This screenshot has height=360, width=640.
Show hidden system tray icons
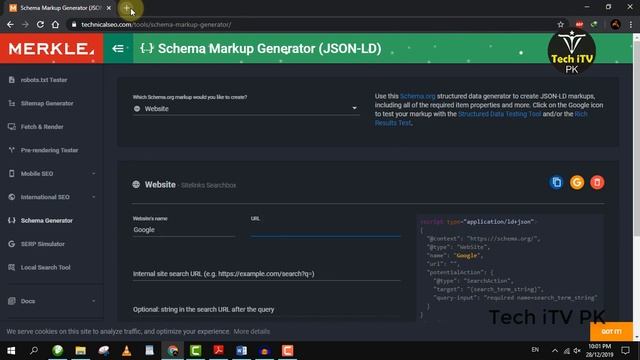555,351
